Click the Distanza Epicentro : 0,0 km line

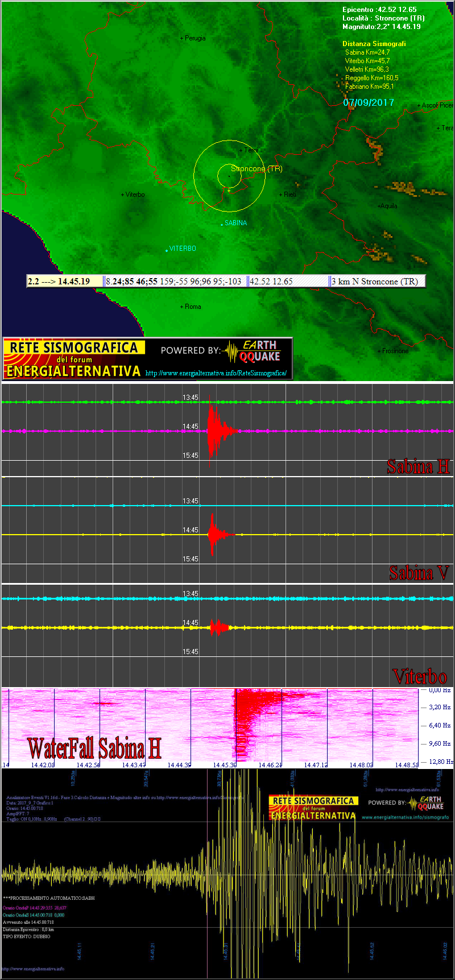click(28, 929)
